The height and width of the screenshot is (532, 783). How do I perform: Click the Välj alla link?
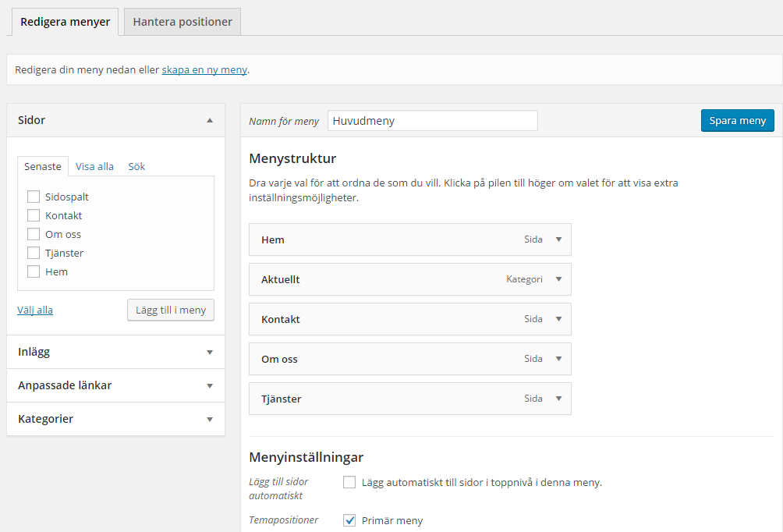(x=35, y=310)
